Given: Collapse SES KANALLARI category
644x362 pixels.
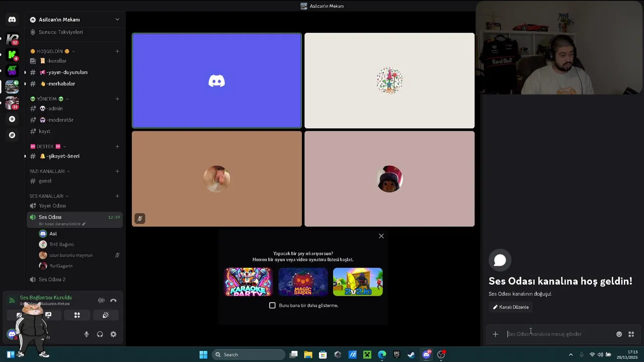Looking at the screenshot, I should tap(49, 196).
